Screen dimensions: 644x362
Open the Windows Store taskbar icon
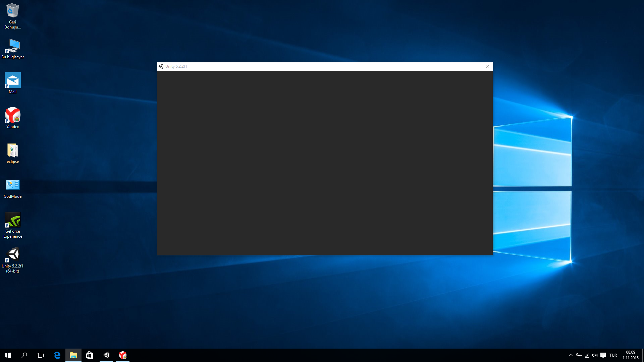[90, 355]
